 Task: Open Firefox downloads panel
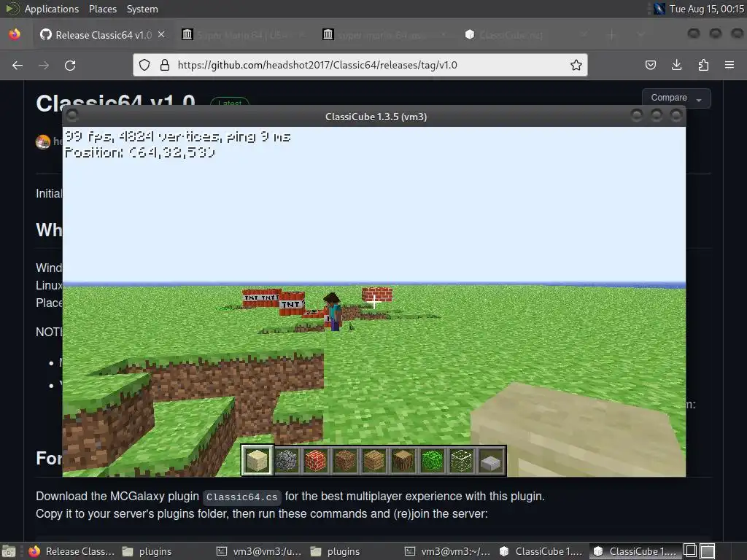[676, 65]
